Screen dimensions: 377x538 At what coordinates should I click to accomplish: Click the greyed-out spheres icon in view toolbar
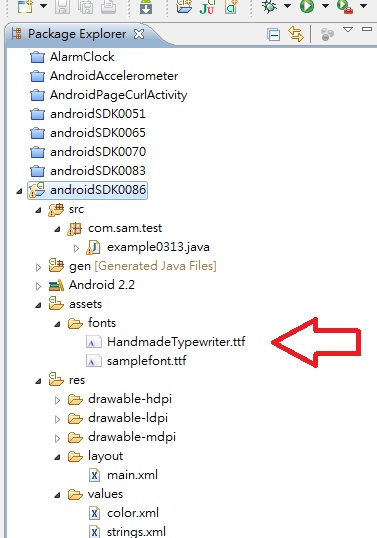[x=327, y=34]
